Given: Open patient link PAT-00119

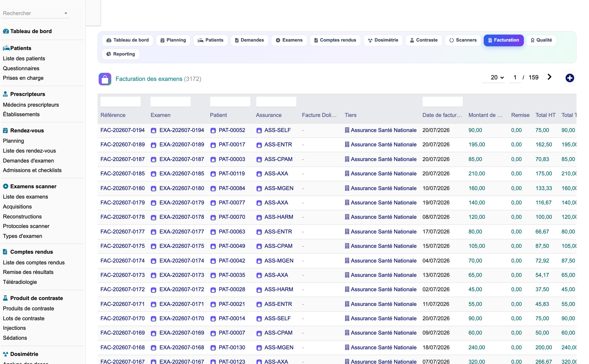Looking at the screenshot, I should (232, 174).
